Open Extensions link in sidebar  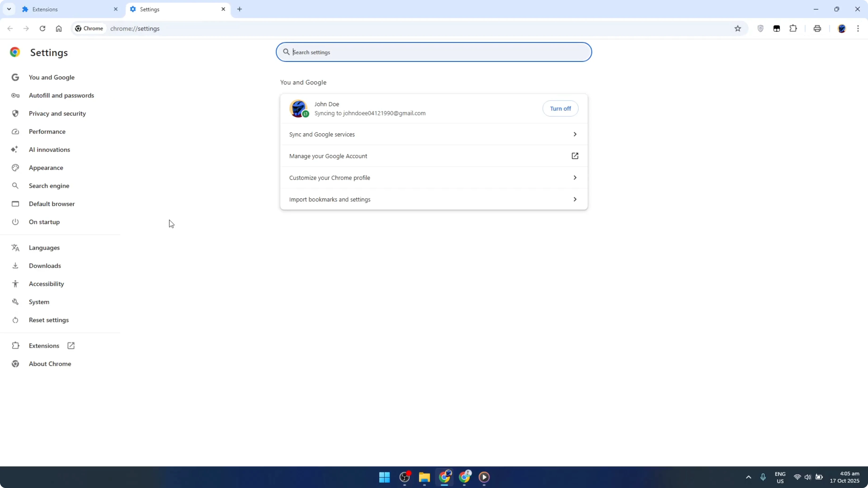point(44,346)
